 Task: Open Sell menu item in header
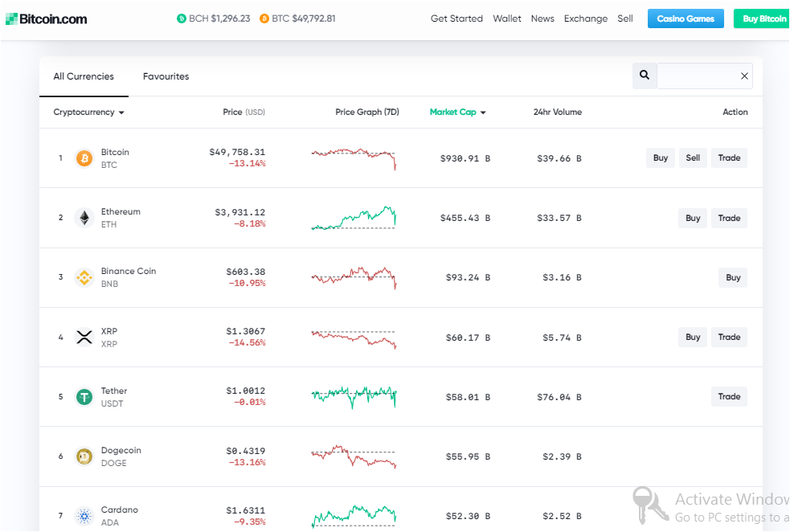[x=625, y=18]
